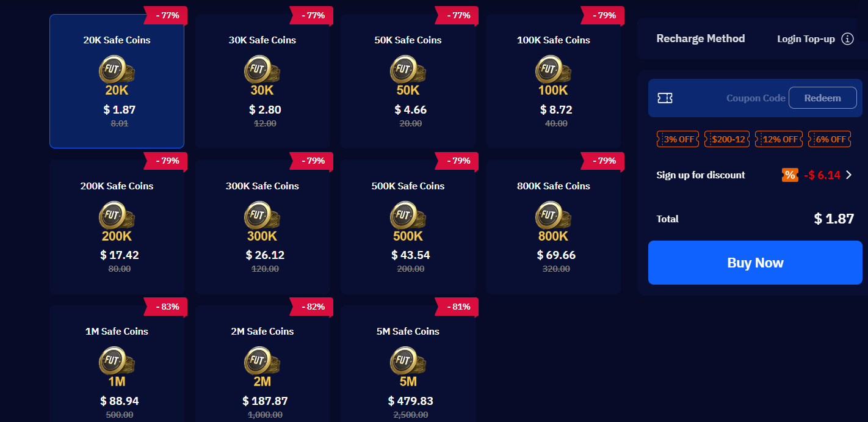Apply the 12% OFF coupon tag
The width and height of the screenshot is (868, 422).
click(779, 139)
